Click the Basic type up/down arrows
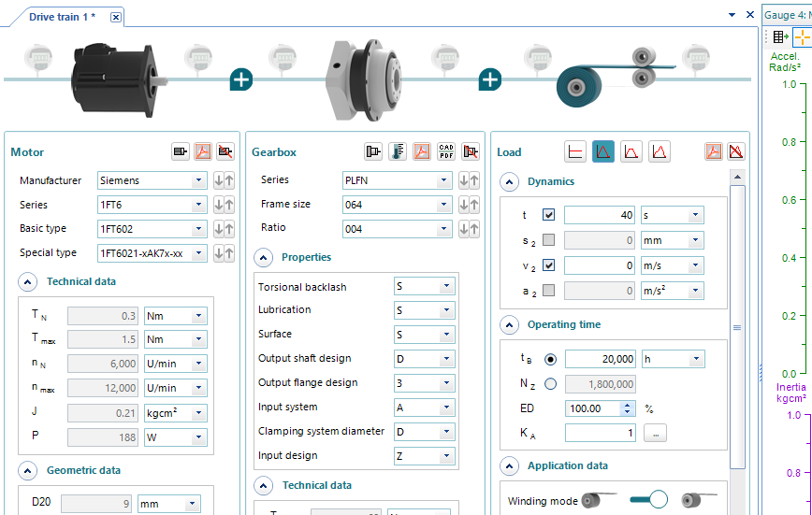The image size is (812, 515). click(x=224, y=229)
